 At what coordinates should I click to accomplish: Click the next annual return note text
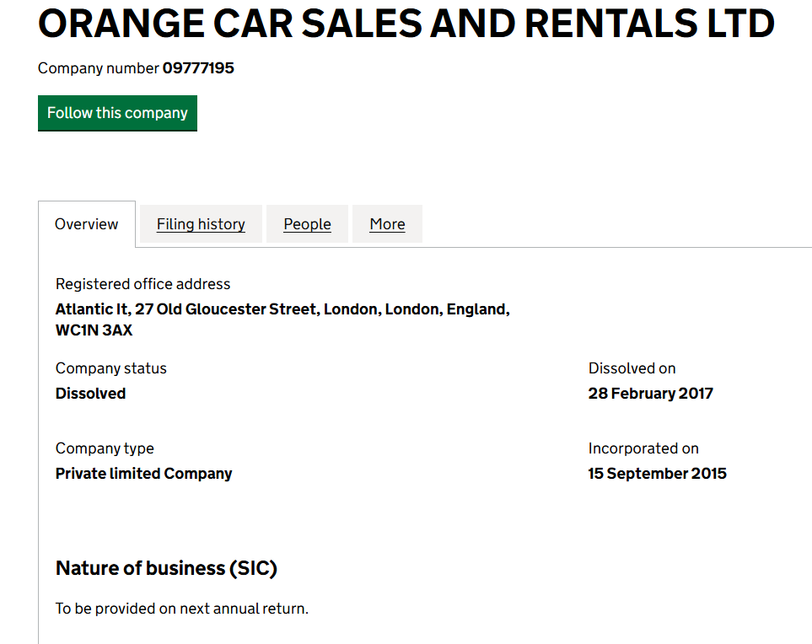(x=182, y=609)
